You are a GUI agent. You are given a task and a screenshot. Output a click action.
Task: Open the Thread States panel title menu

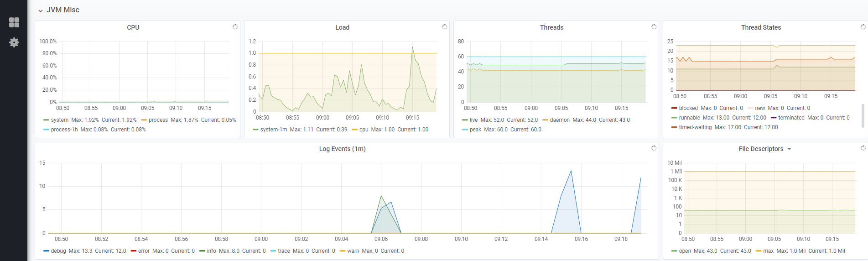coord(761,27)
